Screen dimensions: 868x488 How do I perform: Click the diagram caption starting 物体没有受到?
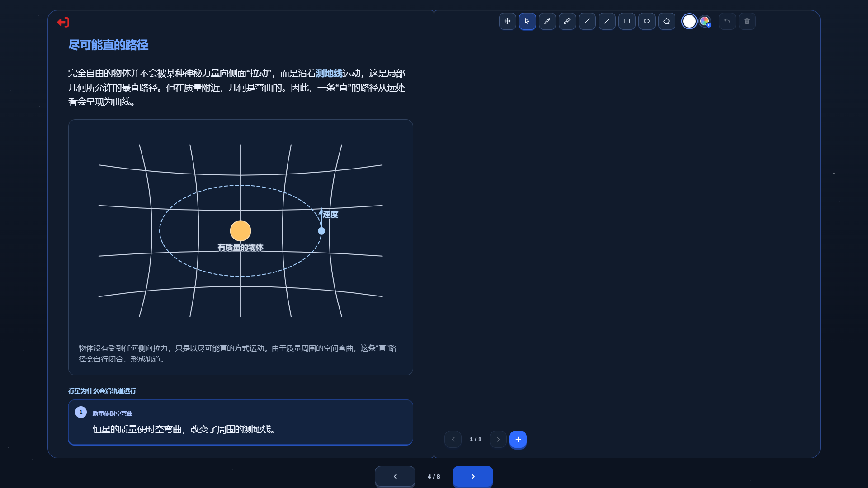coord(237,353)
